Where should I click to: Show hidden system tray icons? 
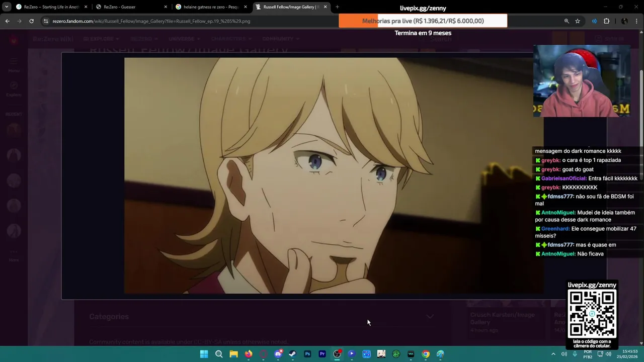[x=553, y=354]
